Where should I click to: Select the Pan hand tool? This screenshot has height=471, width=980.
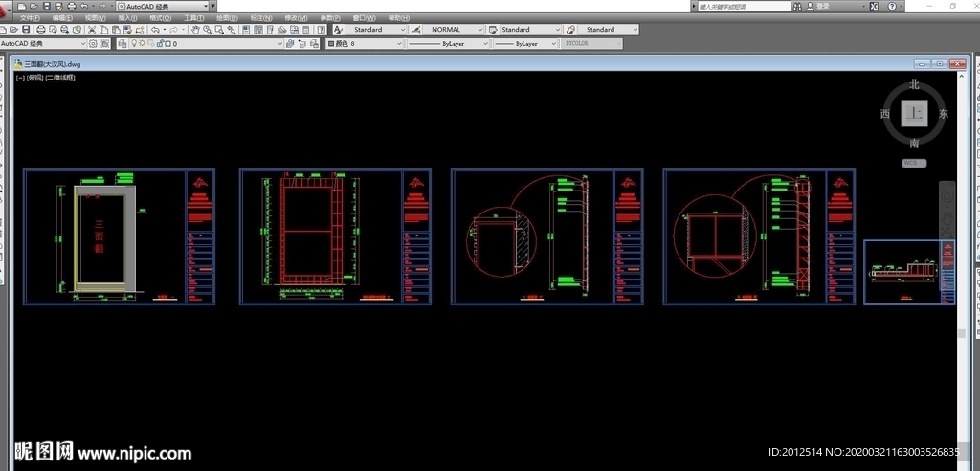[x=195, y=30]
